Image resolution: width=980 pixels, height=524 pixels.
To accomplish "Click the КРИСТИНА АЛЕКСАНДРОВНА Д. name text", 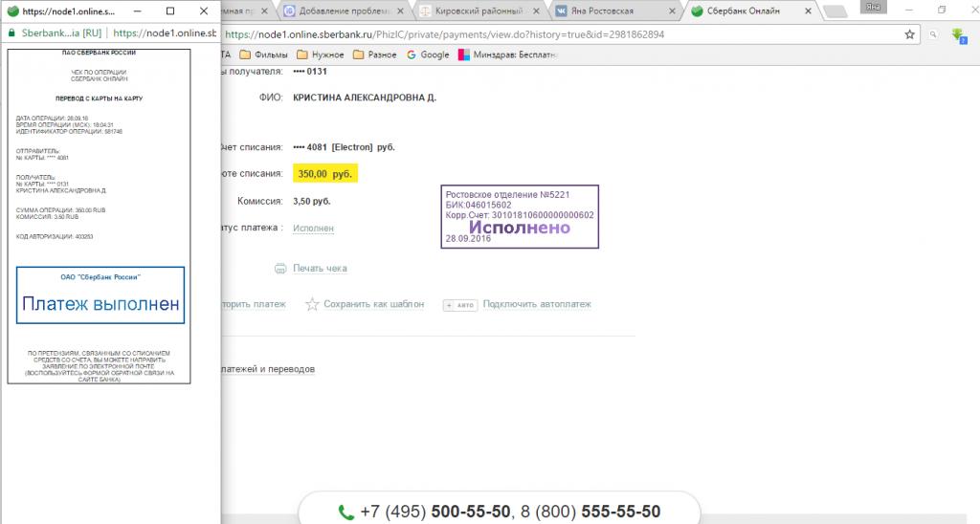I will 365,98.
